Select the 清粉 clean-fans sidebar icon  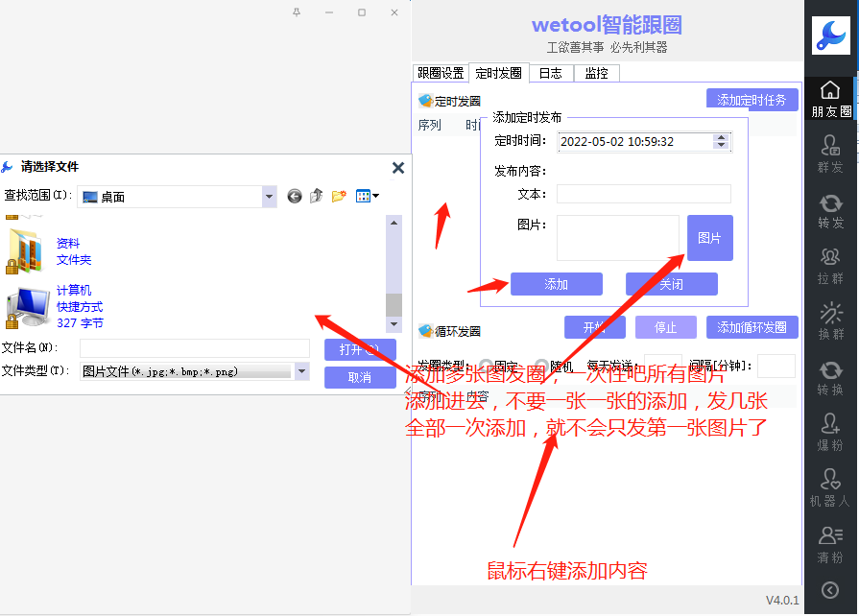[830, 545]
